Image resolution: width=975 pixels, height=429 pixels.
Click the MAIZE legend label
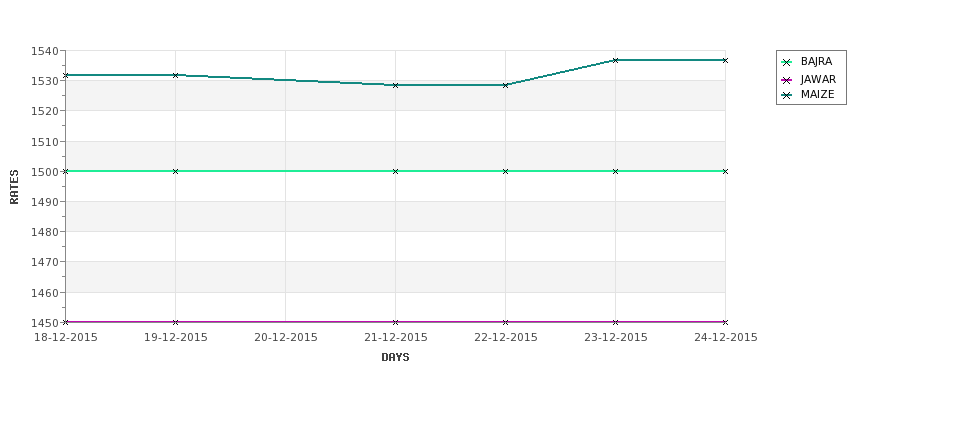point(818,95)
